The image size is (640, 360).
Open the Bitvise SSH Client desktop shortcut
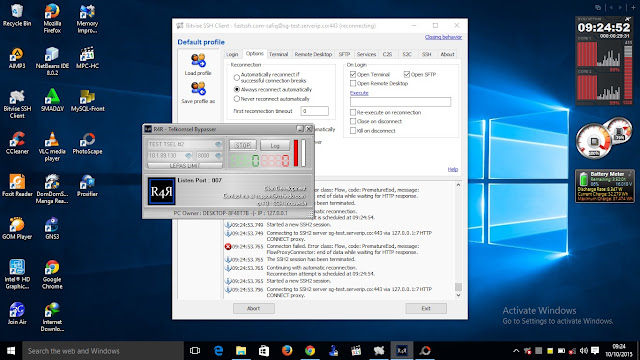[x=17, y=104]
